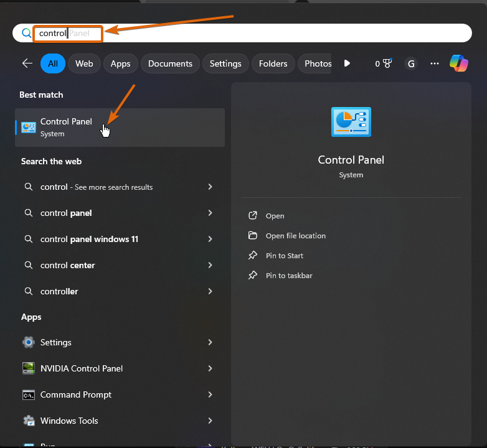Screen dimensions: 487x448
Task: Expand the Command Prompt result chevron
Action: click(x=210, y=394)
